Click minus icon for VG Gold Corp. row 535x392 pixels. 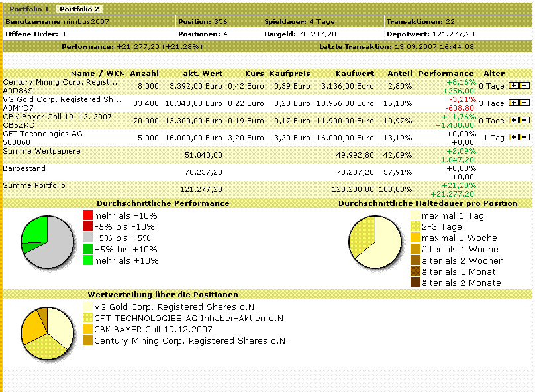[x=524, y=103]
